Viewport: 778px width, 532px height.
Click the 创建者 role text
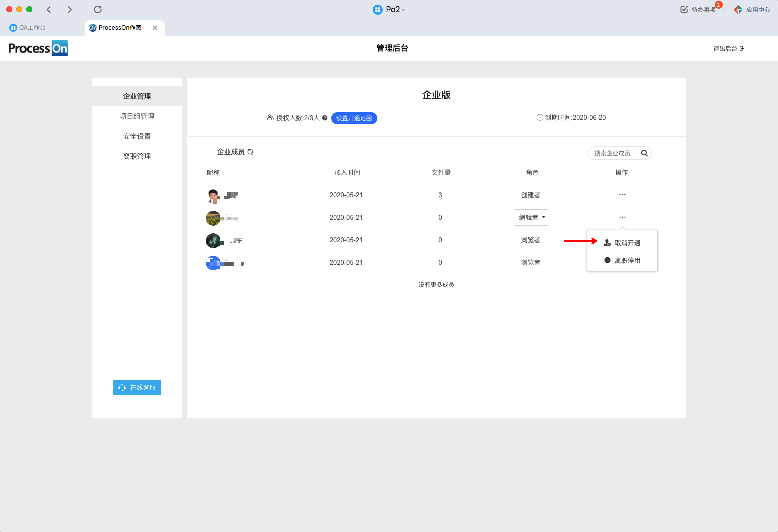(531, 195)
